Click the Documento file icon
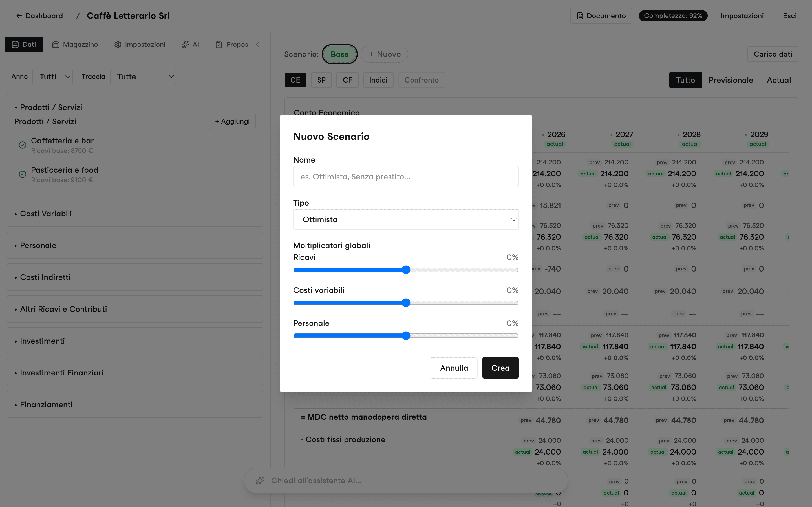 click(580, 16)
